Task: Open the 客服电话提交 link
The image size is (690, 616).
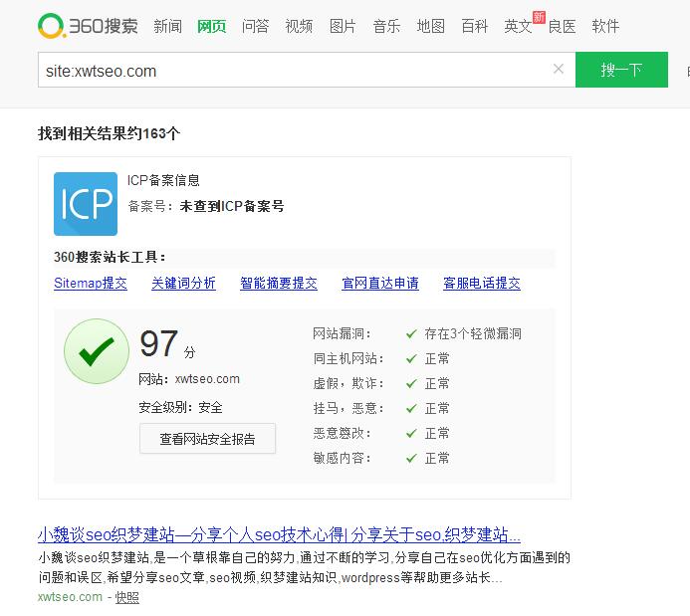Action: [482, 284]
